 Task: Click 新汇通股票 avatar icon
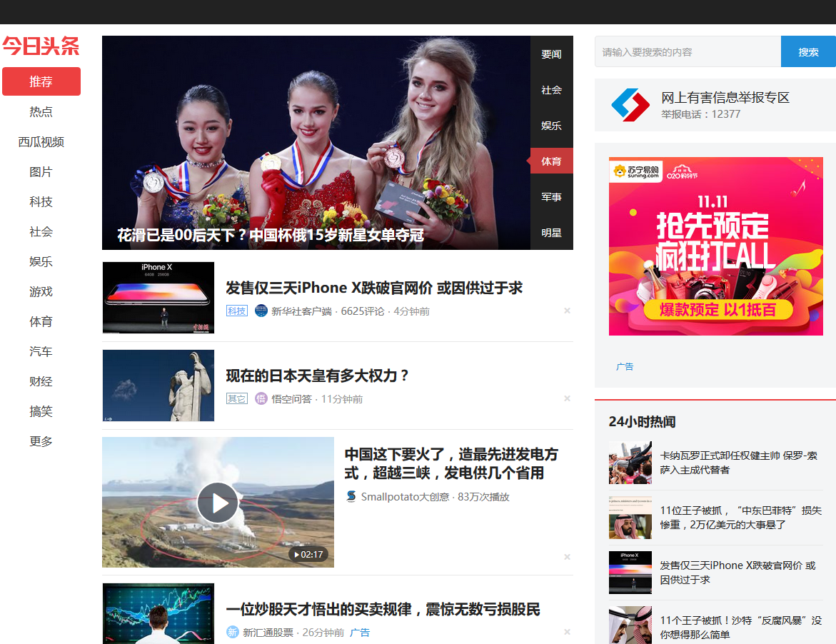(233, 633)
